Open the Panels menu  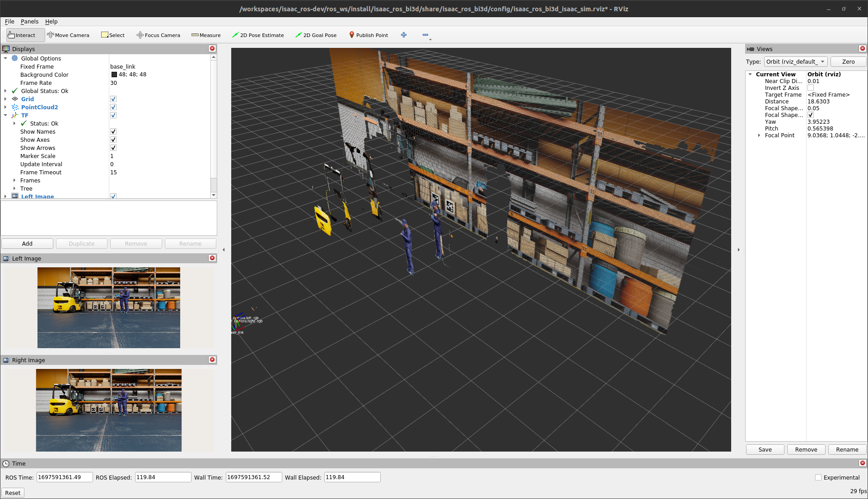(29, 21)
